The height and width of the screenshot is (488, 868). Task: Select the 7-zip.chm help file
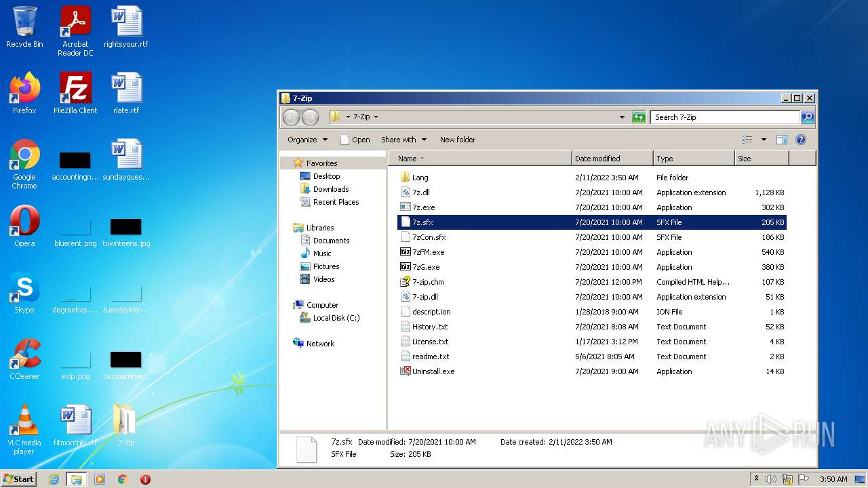pyautogui.click(x=592, y=282)
